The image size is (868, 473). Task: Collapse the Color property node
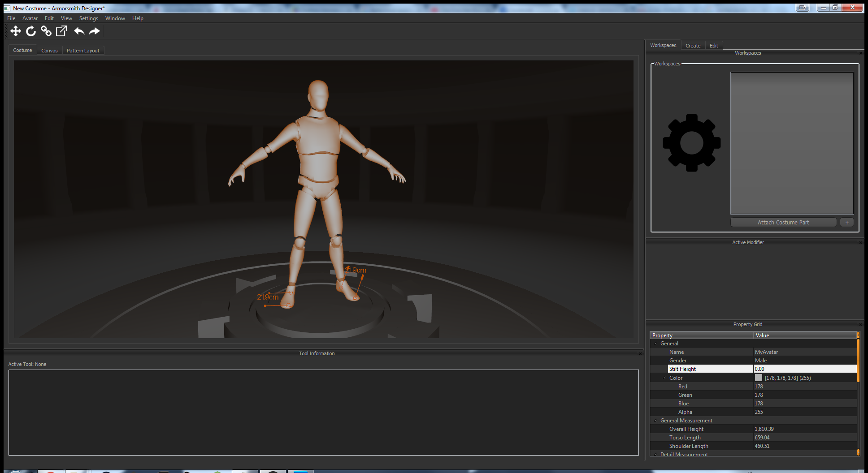coord(664,378)
